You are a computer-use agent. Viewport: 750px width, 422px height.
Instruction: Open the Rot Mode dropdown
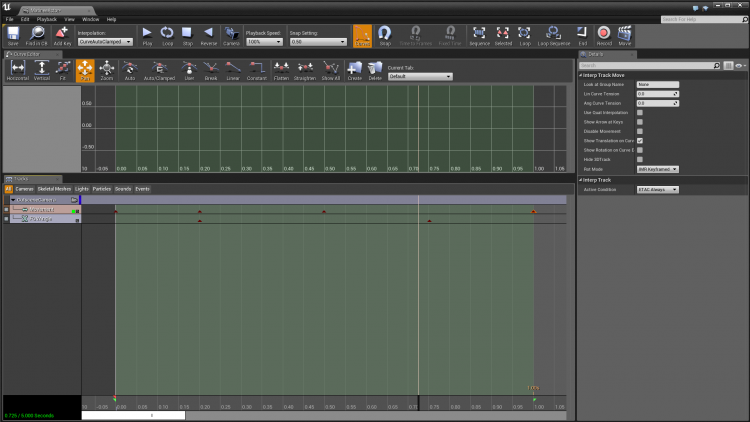click(x=658, y=169)
